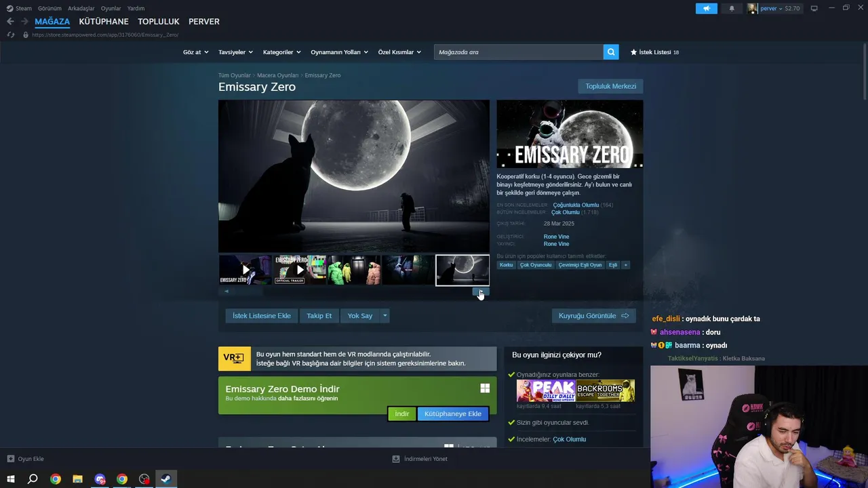Click the megaphone announcements icon
This screenshot has width=868, height=488.
[706, 8]
